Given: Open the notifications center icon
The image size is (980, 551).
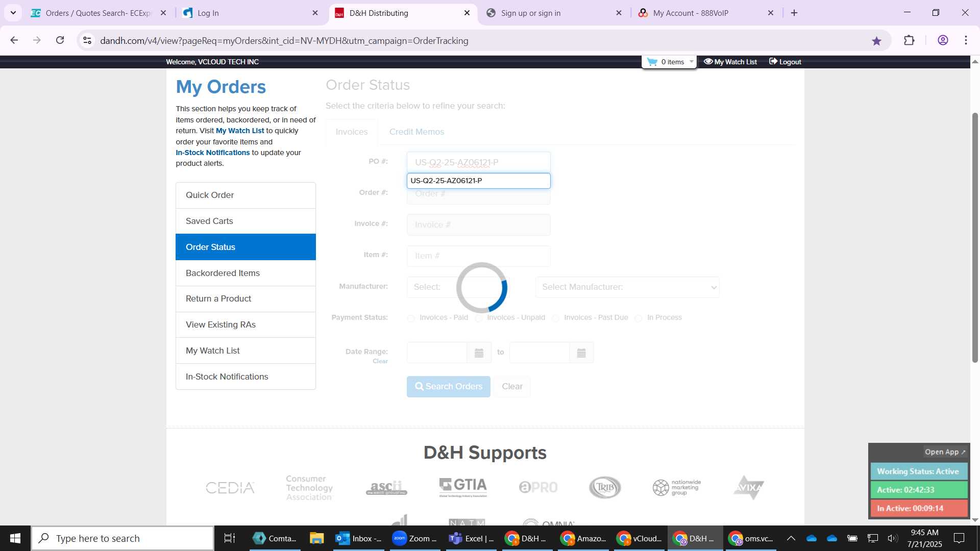Looking at the screenshot, I should [959, 538].
